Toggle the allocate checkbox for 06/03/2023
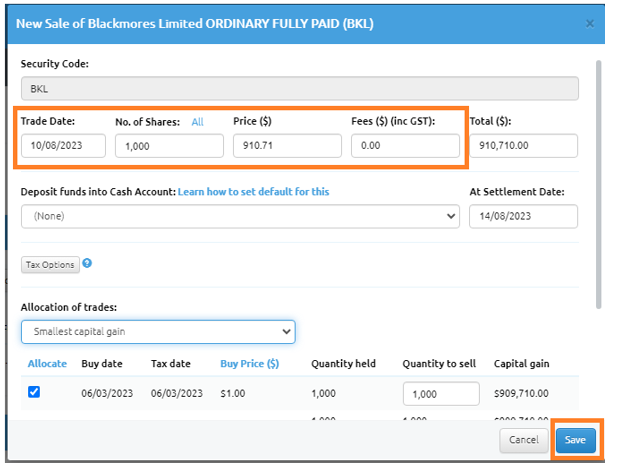The height and width of the screenshot is (472, 617). click(x=34, y=392)
